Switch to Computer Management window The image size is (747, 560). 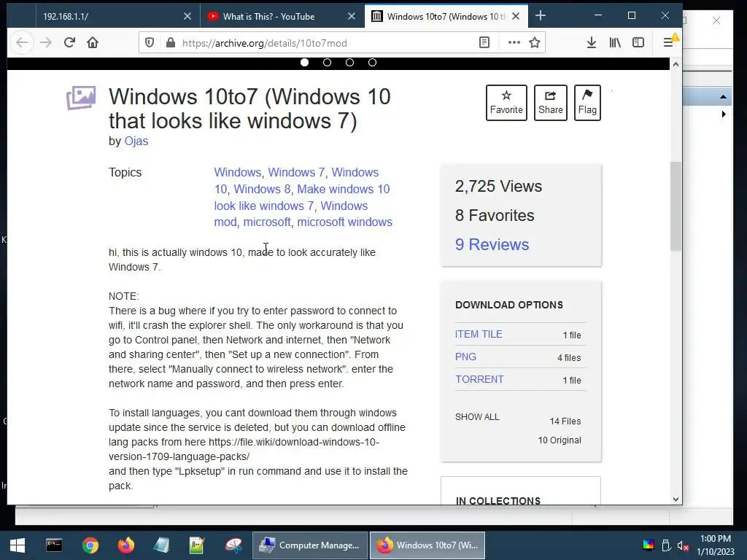(310, 545)
